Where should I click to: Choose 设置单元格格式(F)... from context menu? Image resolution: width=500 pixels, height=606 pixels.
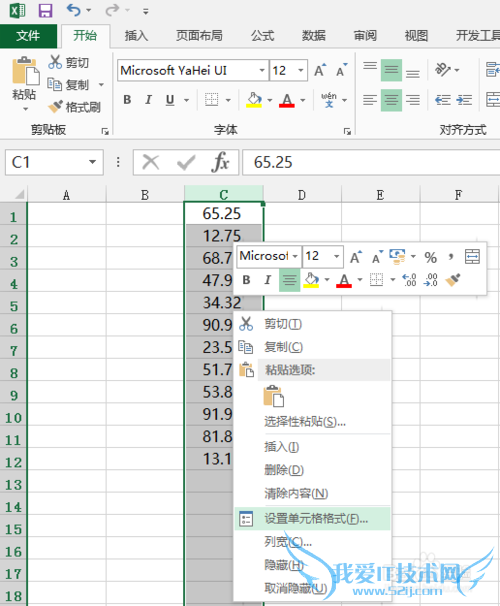[x=312, y=519]
